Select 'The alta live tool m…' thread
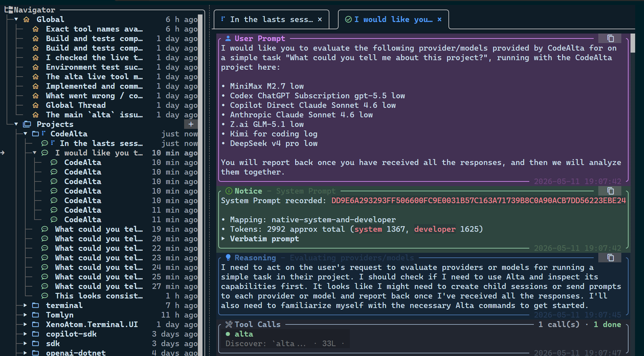This screenshot has width=644, height=356. [x=94, y=77]
